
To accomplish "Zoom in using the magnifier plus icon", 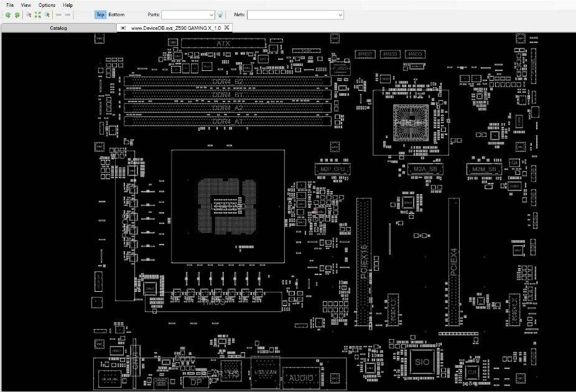I will [47, 15].
